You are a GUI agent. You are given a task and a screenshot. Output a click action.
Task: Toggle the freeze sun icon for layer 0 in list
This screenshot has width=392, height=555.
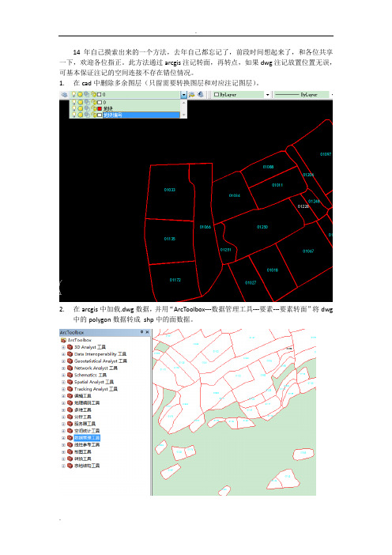tap(80, 103)
